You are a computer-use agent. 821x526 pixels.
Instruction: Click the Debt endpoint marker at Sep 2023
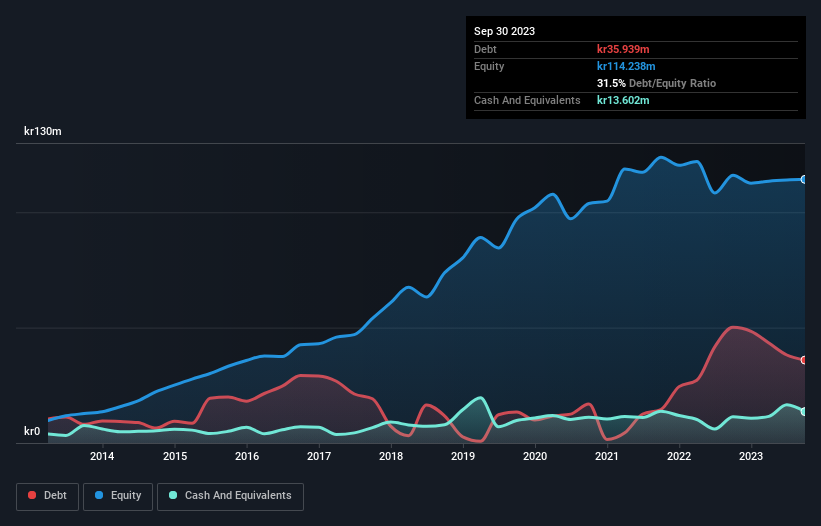(x=804, y=360)
